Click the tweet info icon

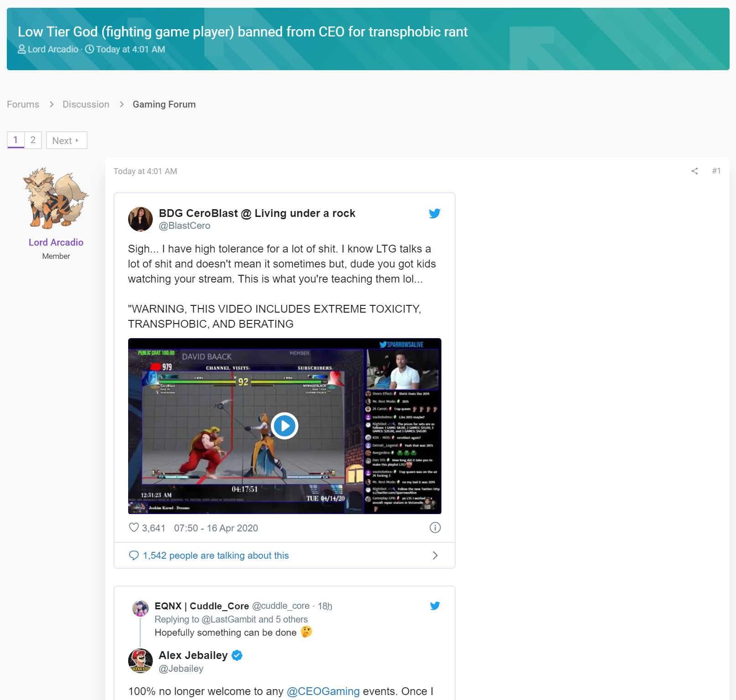[435, 528]
